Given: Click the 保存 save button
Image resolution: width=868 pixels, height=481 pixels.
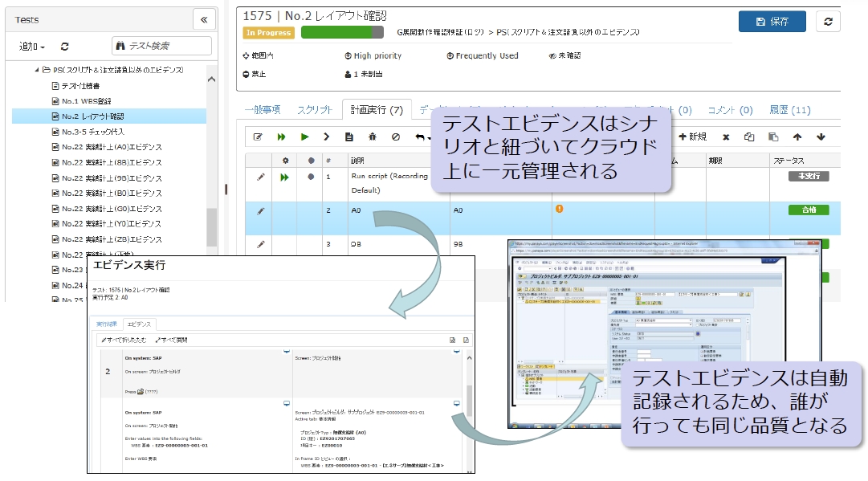Looking at the screenshot, I should 772,22.
